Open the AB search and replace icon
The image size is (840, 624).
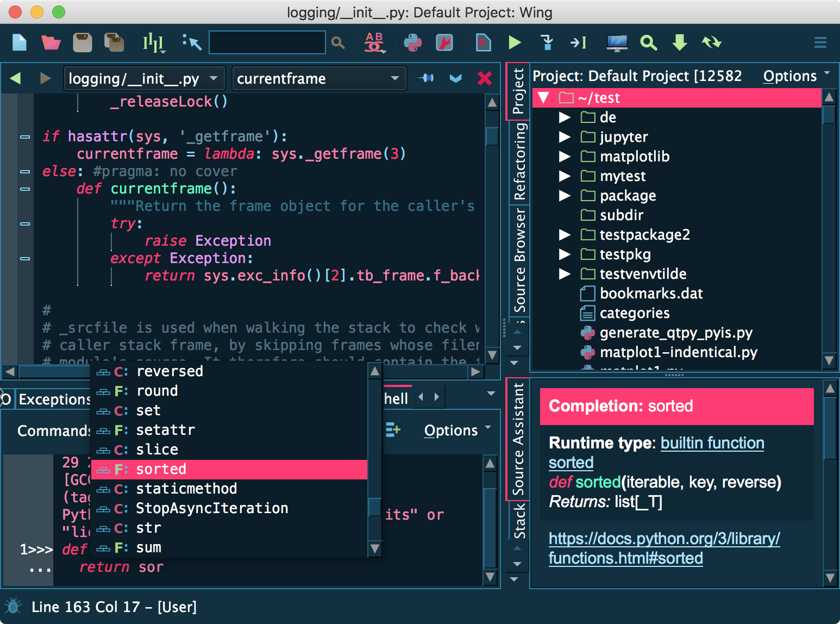(x=374, y=42)
